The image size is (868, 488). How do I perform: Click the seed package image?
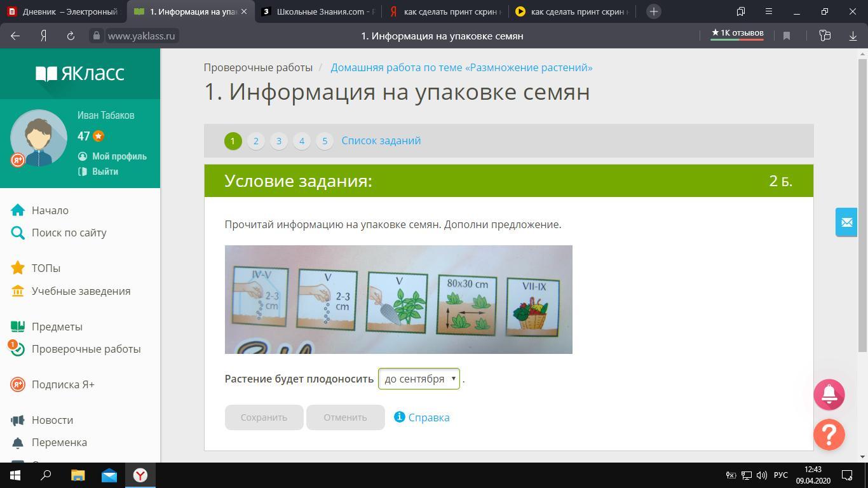[x=398, y=299]
